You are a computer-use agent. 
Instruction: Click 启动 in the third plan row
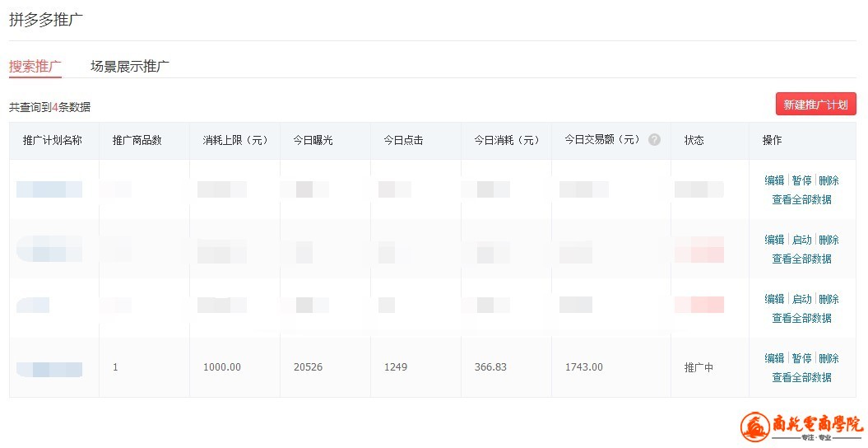tap(801, 299)
